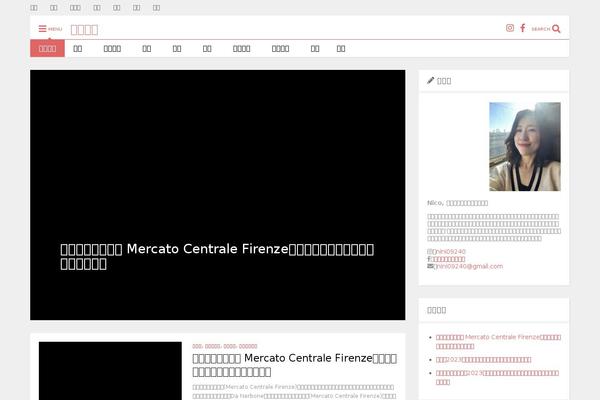Click the pencil icon in sidebar heading
Screen dimensions: 600x400
click(430, 80)
